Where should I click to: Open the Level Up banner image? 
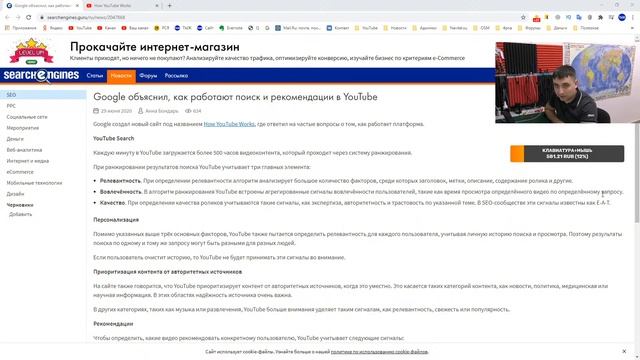(x=31, y=51)
